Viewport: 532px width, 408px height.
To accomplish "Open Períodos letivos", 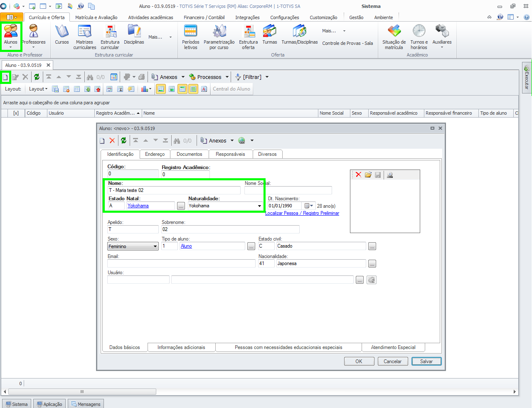I will tap(190, 37).
